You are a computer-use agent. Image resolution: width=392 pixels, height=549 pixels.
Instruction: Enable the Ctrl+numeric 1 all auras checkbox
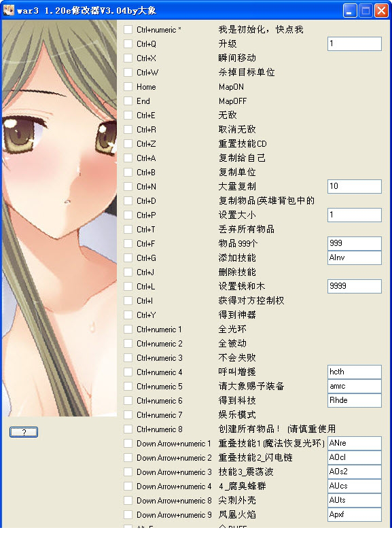(128, 329)
